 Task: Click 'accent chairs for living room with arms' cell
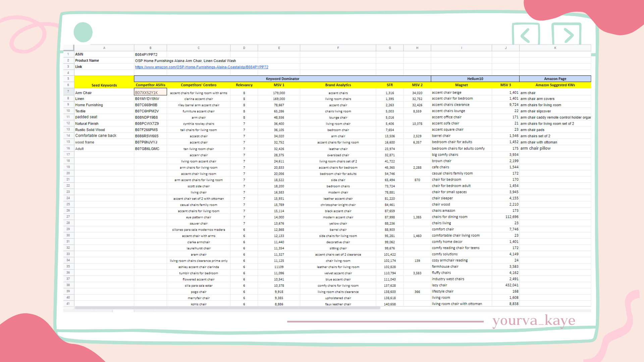199,93
